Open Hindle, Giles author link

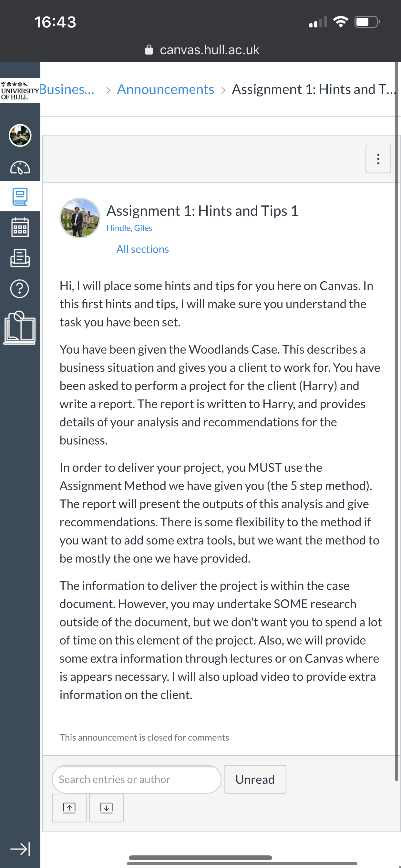point(129,228)
